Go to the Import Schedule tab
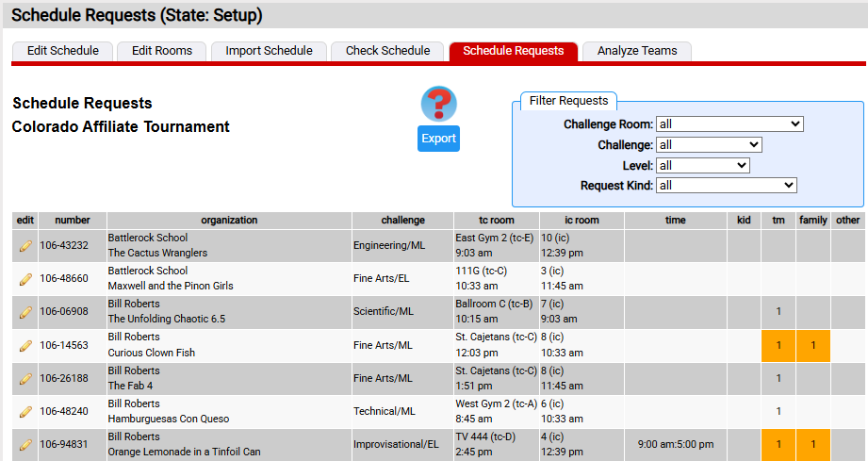This screenshot has width=868, height=461. (x=269, y=51)
